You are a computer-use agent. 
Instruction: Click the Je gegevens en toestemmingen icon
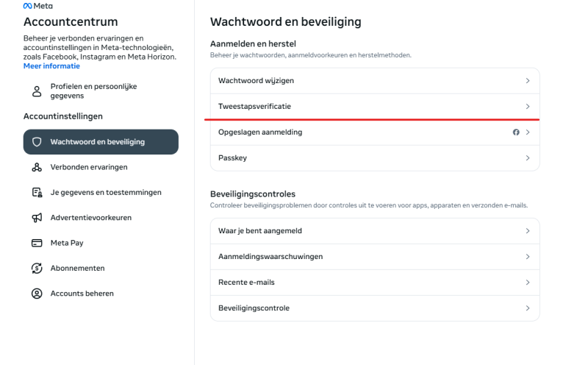tap(36, 193)
